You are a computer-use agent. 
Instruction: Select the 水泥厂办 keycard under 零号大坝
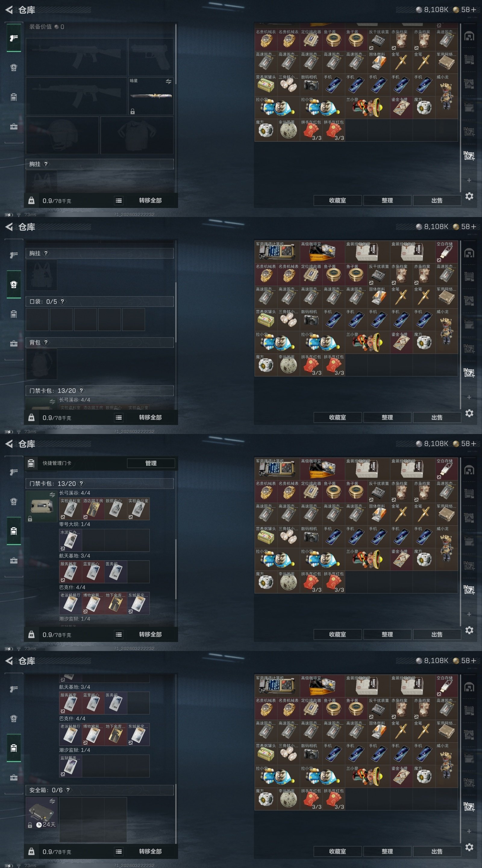point(70,540)
